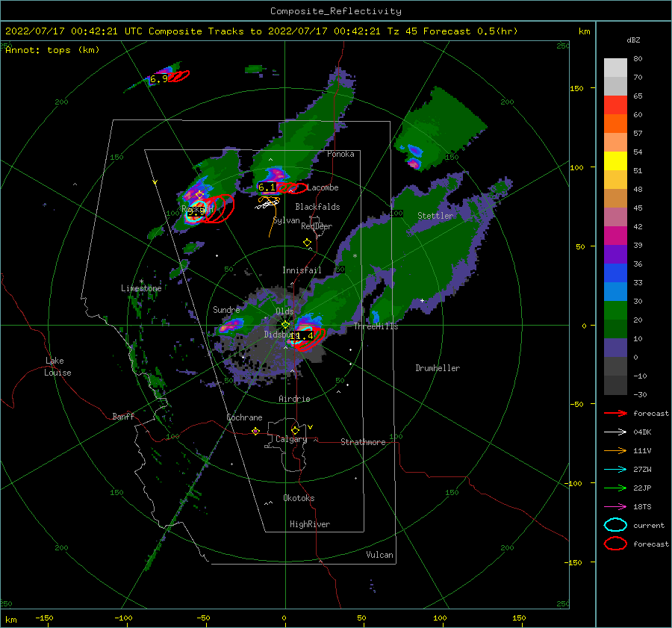Click the RedDeer city label
This screenshot has height=628, width=672.
[317, 226]
